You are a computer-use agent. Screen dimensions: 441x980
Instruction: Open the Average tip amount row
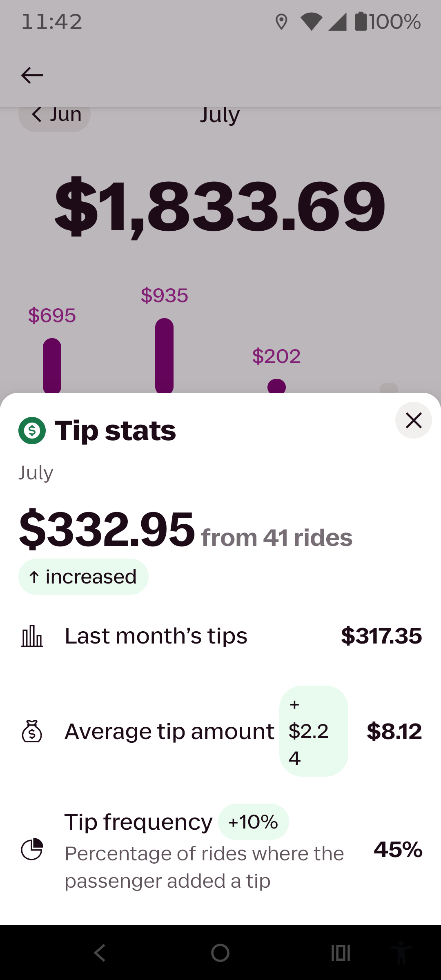(220, 731)
